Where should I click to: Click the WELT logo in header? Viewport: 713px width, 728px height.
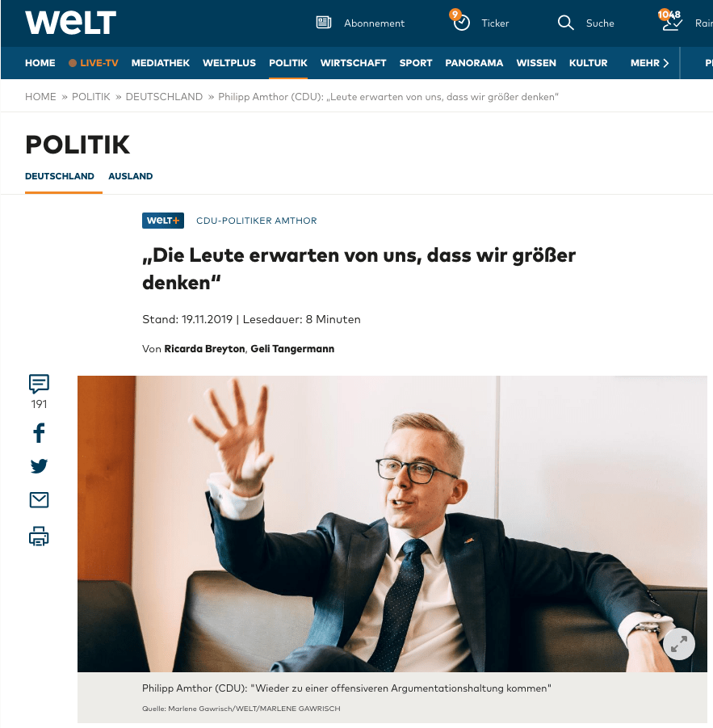(x=70, y=23)
